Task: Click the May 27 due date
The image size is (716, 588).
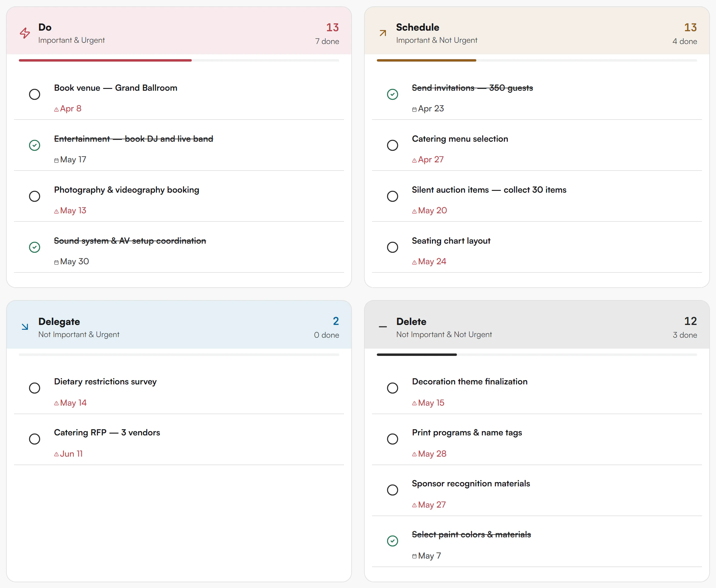Action: click(x=432, y=505)
